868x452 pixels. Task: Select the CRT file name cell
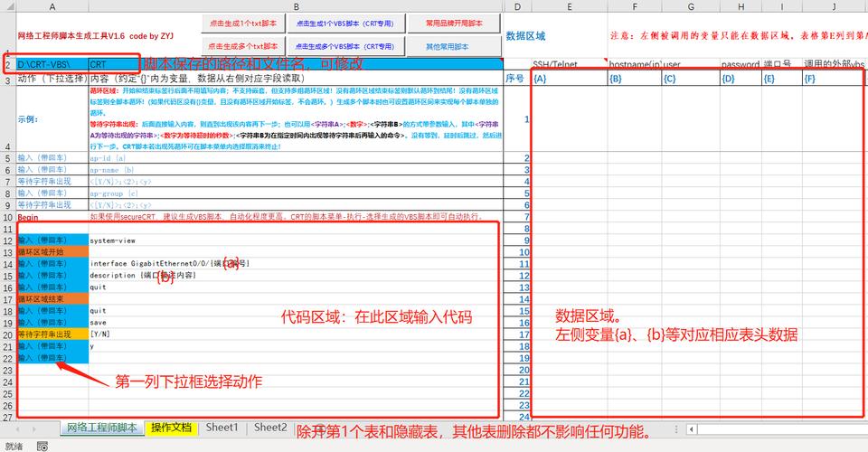296,64
